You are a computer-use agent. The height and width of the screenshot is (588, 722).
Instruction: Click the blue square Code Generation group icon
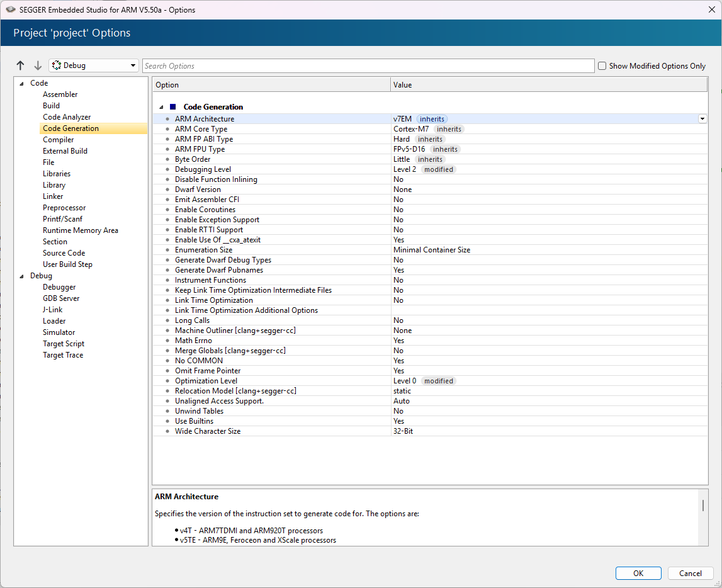pos(173,107)
